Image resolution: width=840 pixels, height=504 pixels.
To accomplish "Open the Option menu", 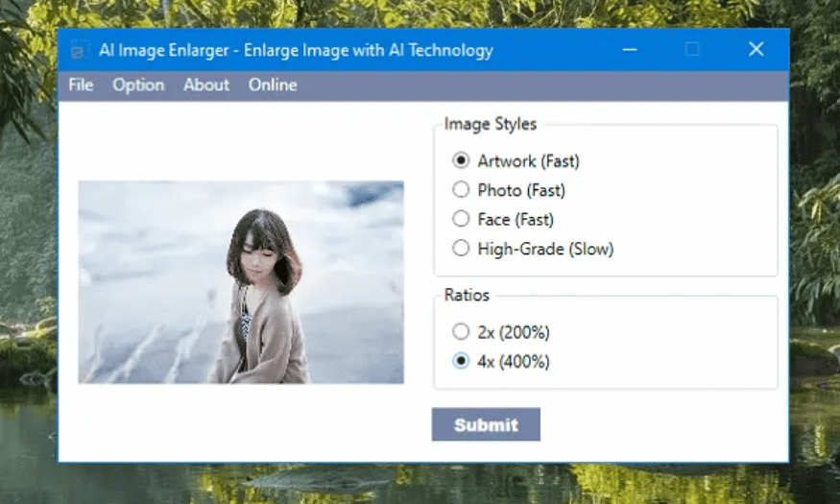I will 138,84.
